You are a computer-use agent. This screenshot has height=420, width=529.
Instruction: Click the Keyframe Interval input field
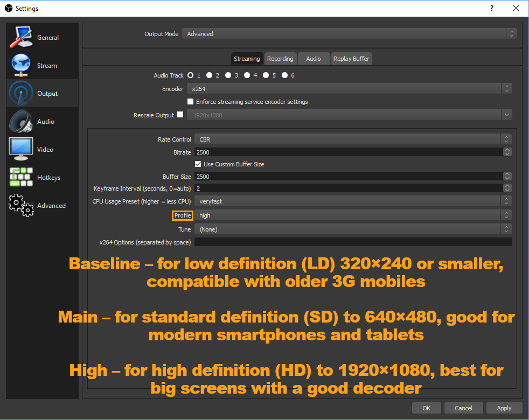[x=349, y=188]
